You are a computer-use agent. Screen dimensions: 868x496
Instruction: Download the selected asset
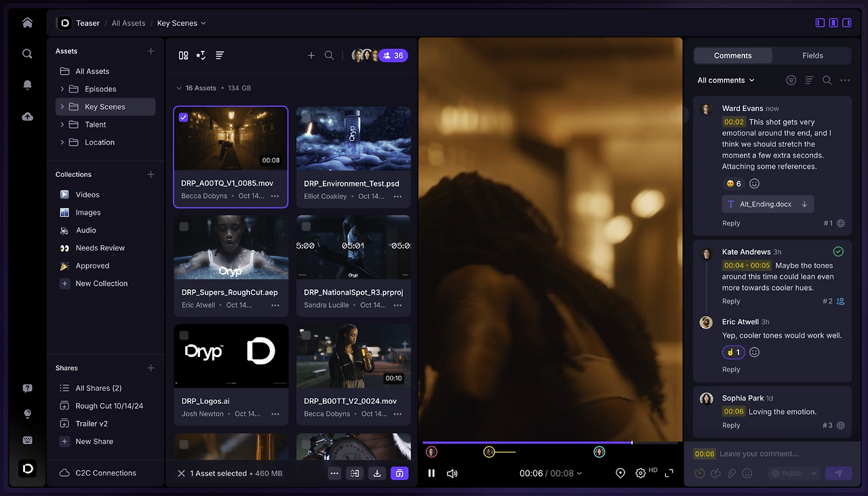pos(378,474)
